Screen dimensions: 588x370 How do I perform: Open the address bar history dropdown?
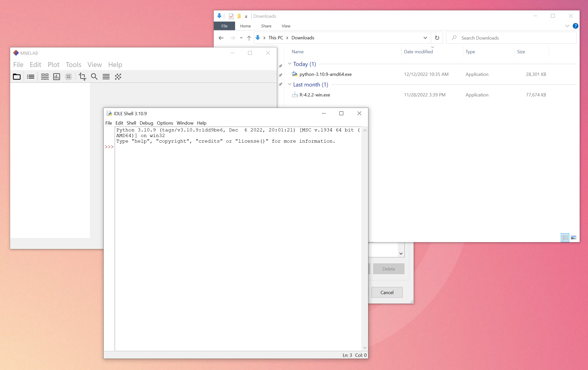coord(425,38)
